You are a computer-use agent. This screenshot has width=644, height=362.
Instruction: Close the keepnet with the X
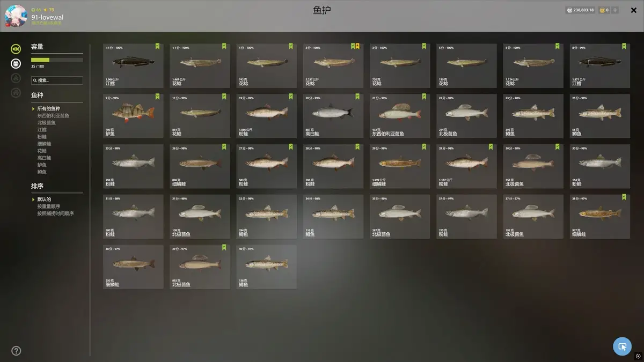pos(634,10)
